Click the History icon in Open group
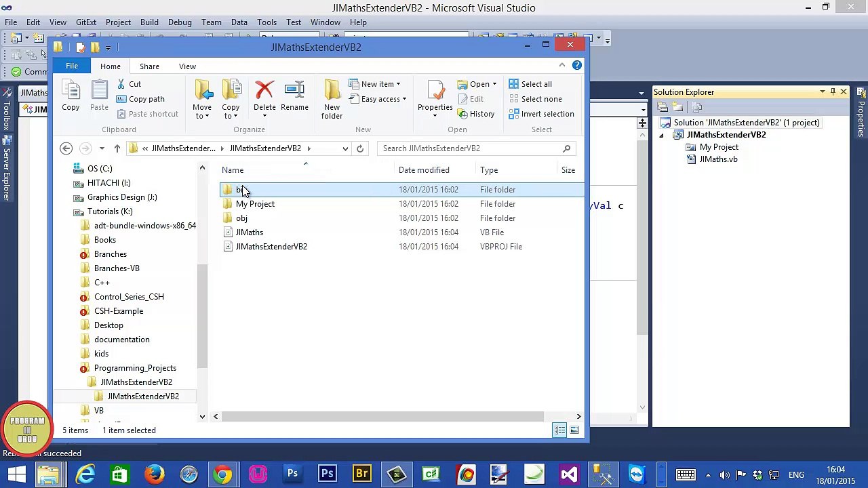The width and height of the screenshot is (868, 488). pyautogui.click(x=462, y=114)
